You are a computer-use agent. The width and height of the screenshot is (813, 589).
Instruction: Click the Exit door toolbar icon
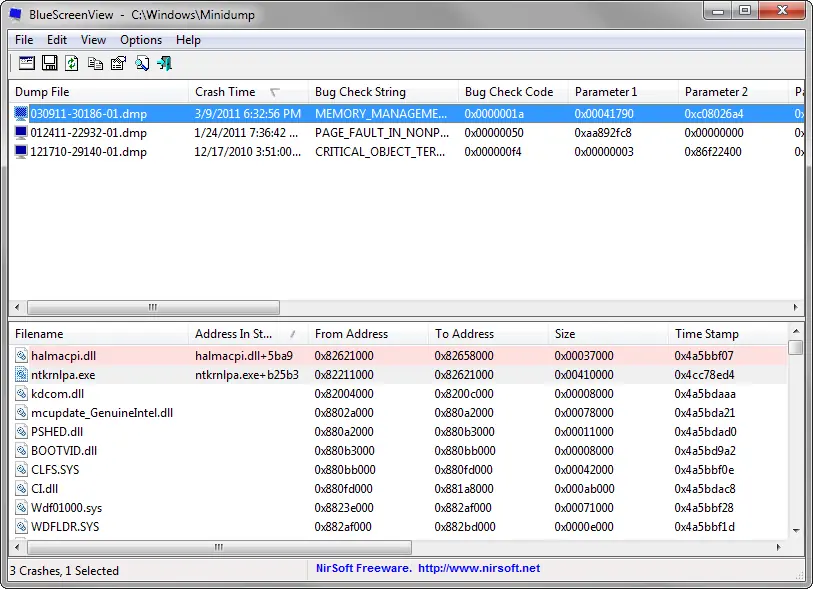point(165,64)
